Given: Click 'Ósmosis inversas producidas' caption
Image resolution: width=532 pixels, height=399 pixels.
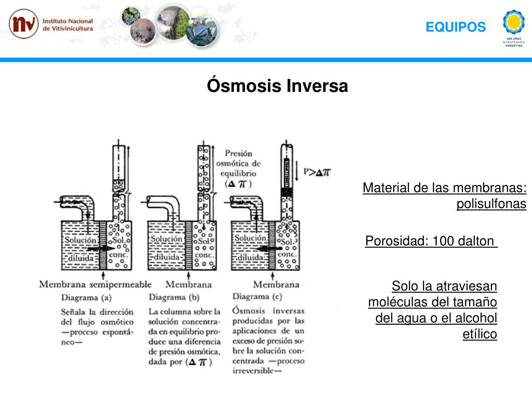Looking at the screenshot, I should [x=269, y=340].
